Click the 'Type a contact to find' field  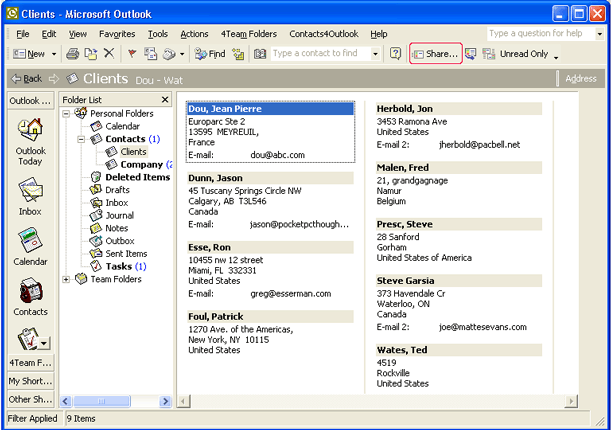click(319, 54)
